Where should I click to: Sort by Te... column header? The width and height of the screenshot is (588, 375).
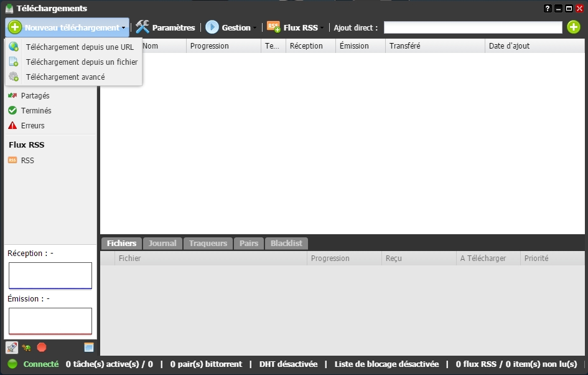point(273,46)
